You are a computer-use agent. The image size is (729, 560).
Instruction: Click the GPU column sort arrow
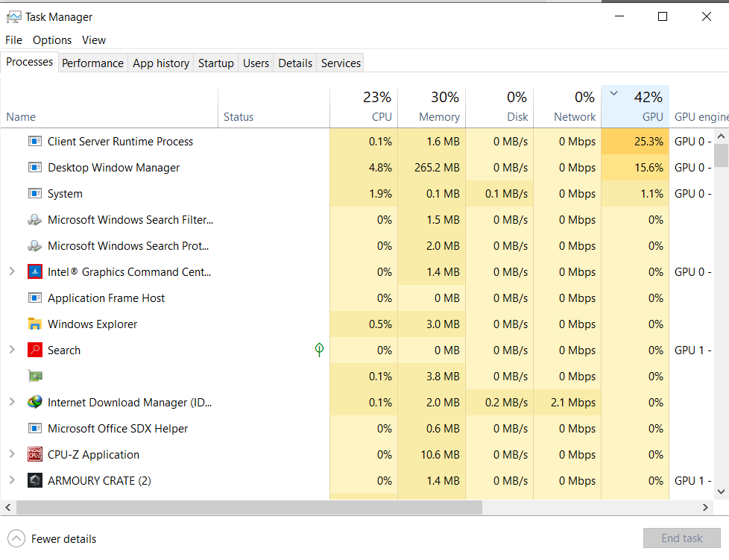(613, 93)
